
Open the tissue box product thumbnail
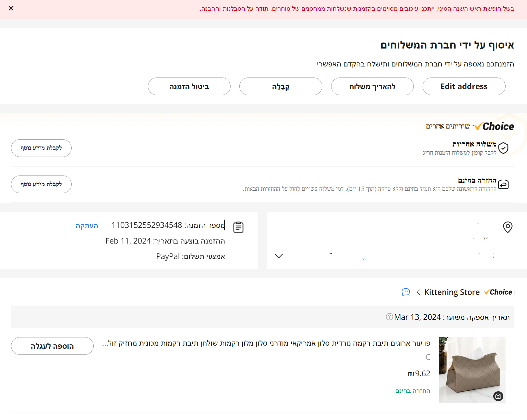(x=472, y=370)
